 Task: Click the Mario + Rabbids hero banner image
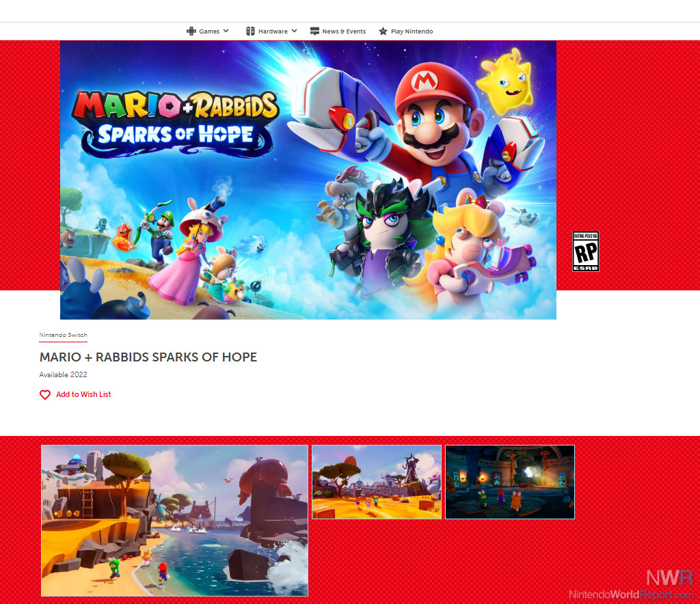point(308,180)
